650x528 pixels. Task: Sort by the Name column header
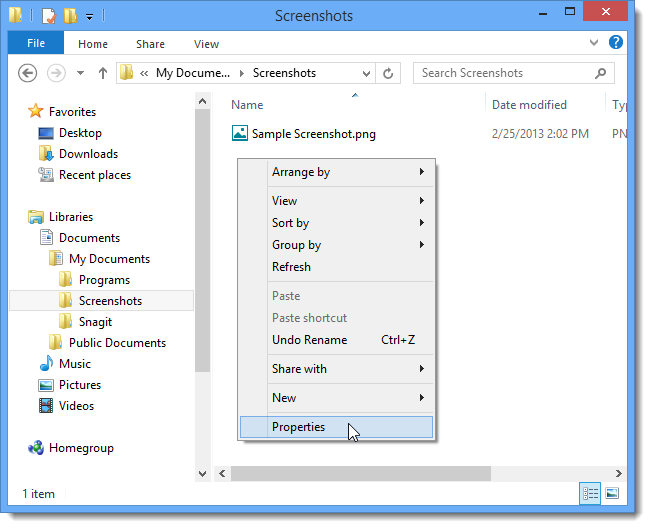247,105
